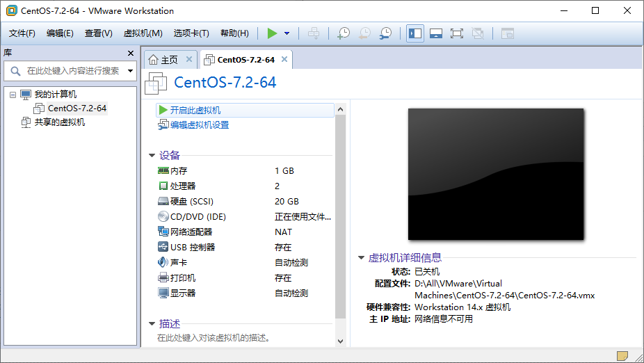This screenshot has width=644, height=363.
Task: Click the device list scroll-down arrow
Action: [340, 341]
